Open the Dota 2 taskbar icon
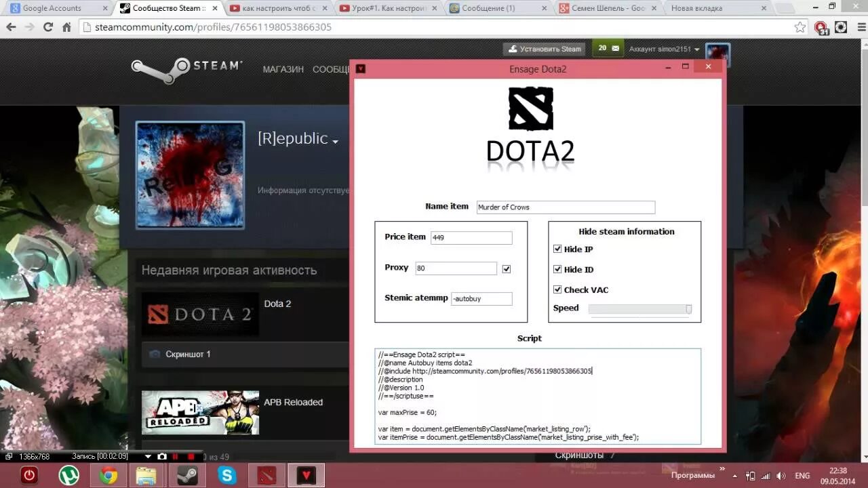This screenshot has height=488, width=868. 267,475
